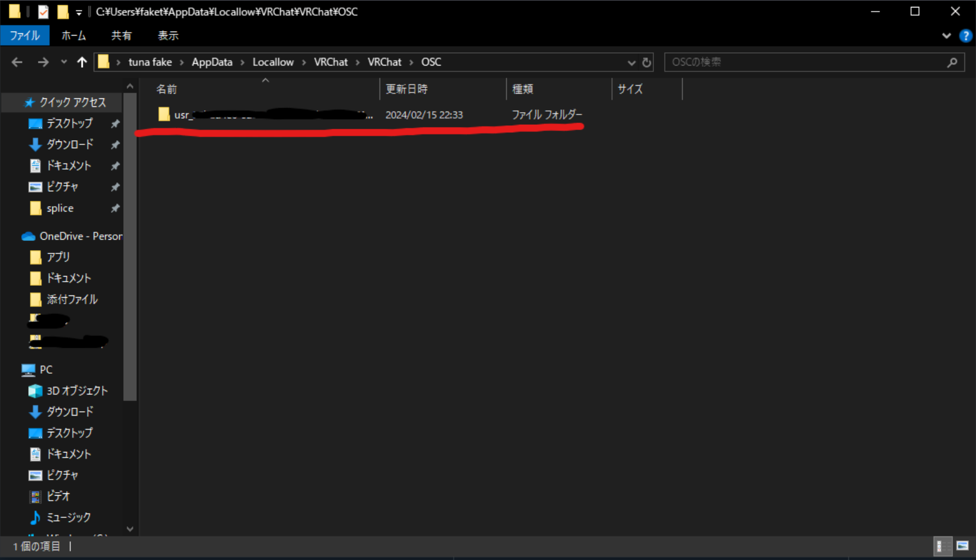
Task: Switch to large thumbnails view
Action: [962, 546]
